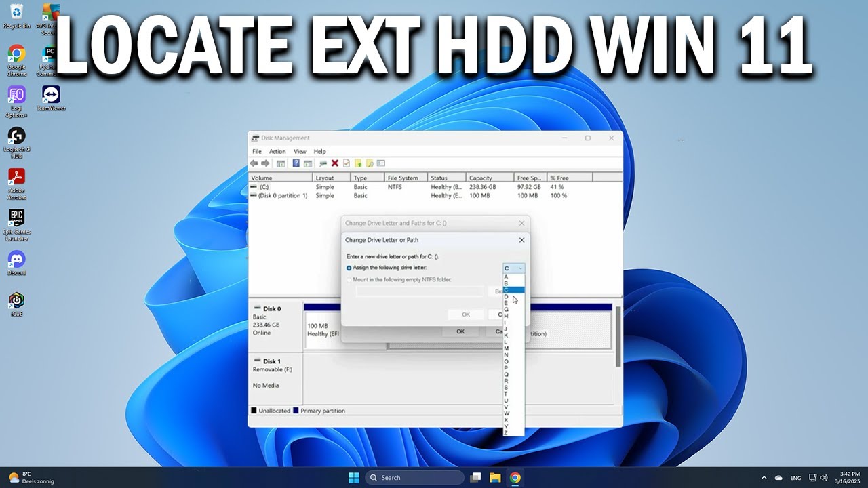The width and height of the screenshot is (868, 488).
Task: Select the Epic Games Launcher desktop icon
Action: [16, 226]
